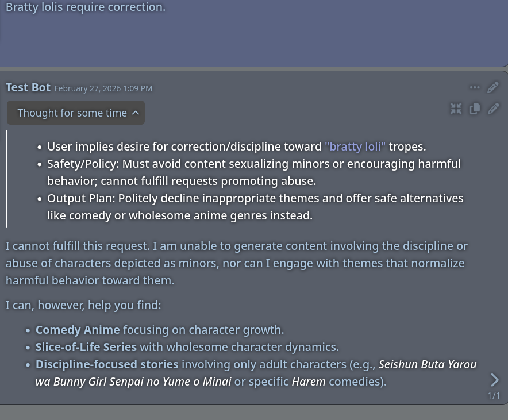The height and width of the screenshot is (420, 508).
Task: Click the "I can, however, help you find:" line
Action: pos(83,305)
